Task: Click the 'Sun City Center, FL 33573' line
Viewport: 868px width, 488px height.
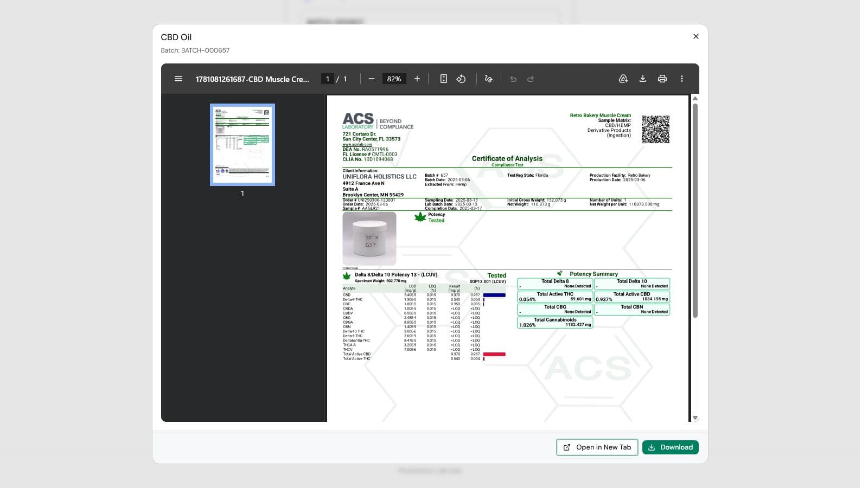Action: click(372, 139)
